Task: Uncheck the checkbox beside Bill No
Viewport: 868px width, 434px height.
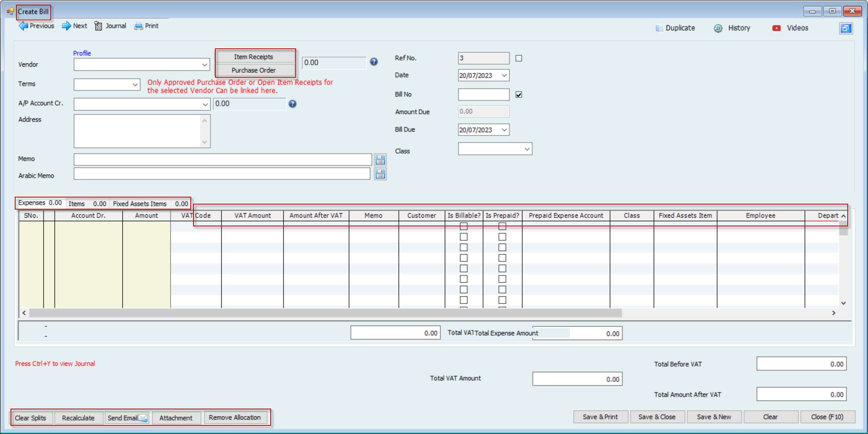Action: coord(518,94)
